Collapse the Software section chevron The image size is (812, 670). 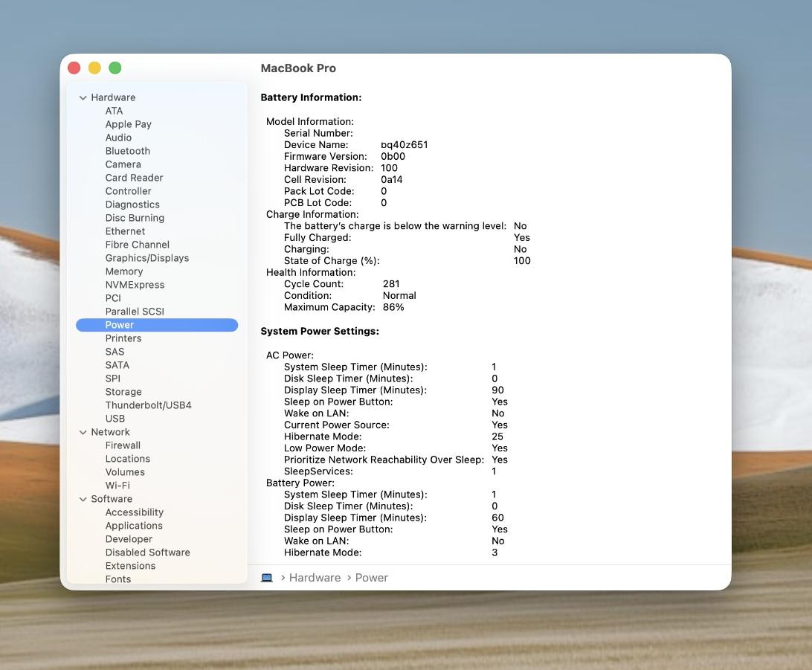point(83,499)
